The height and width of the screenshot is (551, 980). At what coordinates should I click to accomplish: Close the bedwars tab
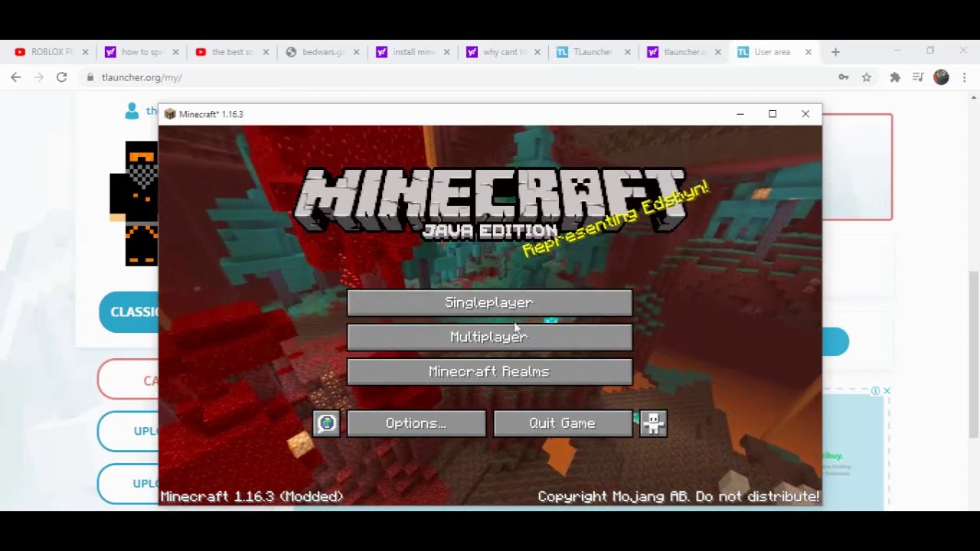pyautogui.click(x=357, y=52)
